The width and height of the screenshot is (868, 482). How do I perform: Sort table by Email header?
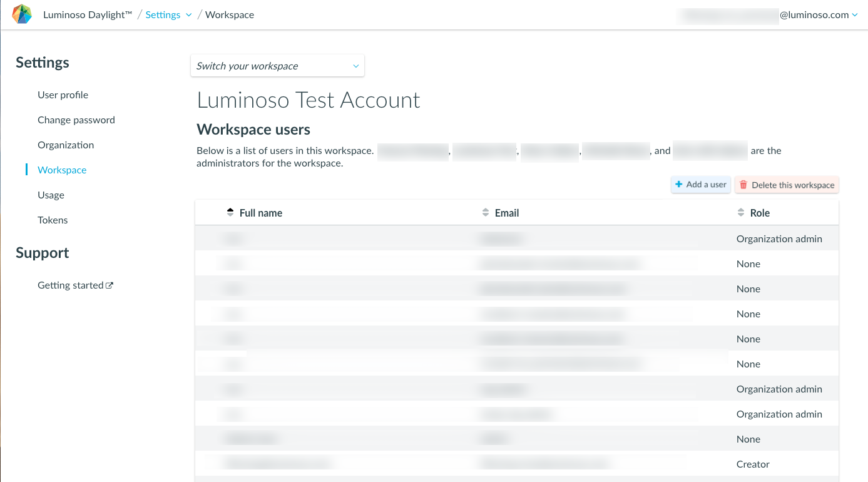(507, 213)
